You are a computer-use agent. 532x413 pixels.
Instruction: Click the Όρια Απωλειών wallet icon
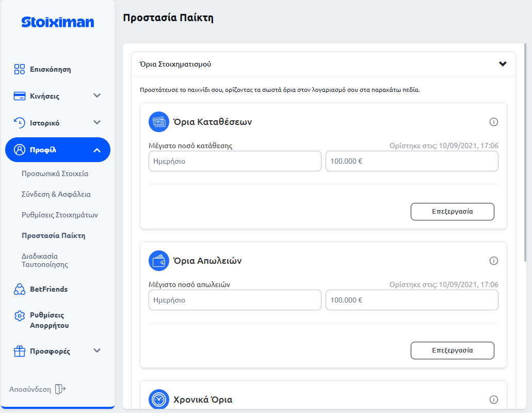point(159,261)
